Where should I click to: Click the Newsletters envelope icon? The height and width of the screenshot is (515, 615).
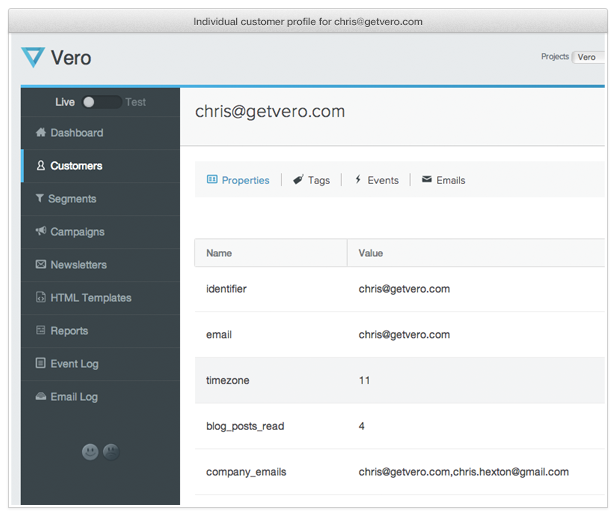click(x=40, y=265)
